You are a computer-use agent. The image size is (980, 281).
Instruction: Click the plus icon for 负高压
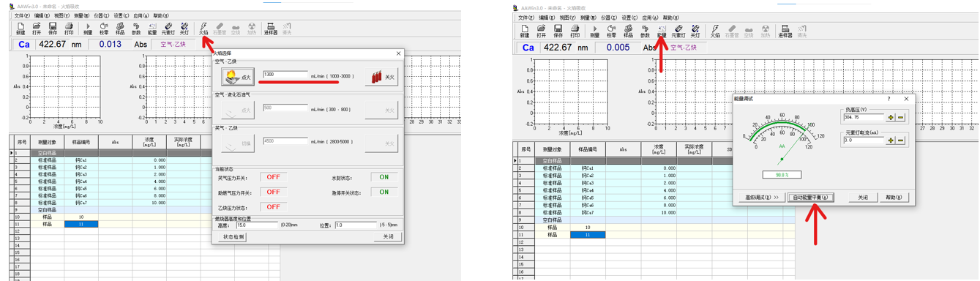tap(891, 117)
